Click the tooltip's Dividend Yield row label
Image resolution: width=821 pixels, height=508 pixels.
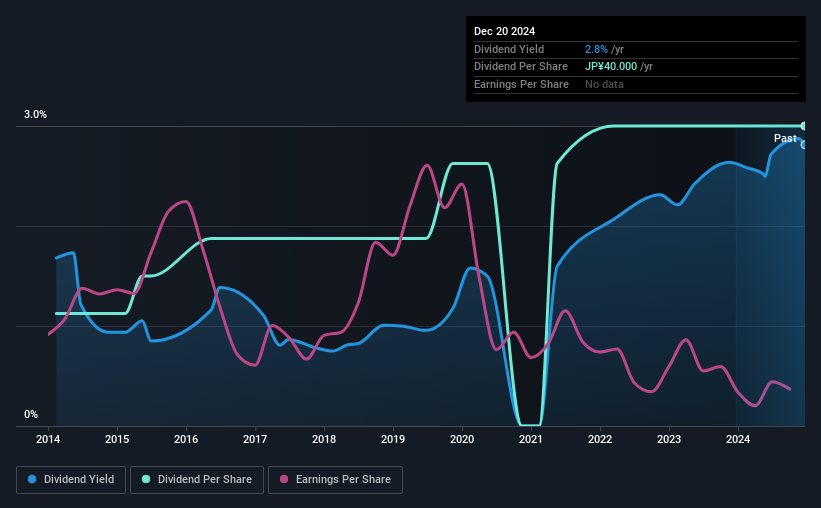[509, 49]
